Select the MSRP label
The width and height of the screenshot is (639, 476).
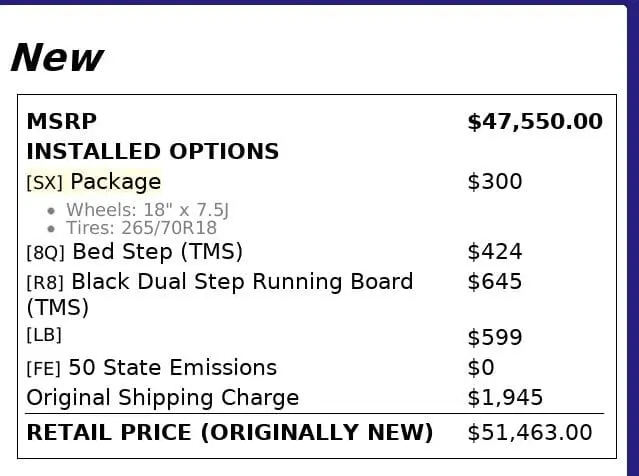[x=62, y=121]
